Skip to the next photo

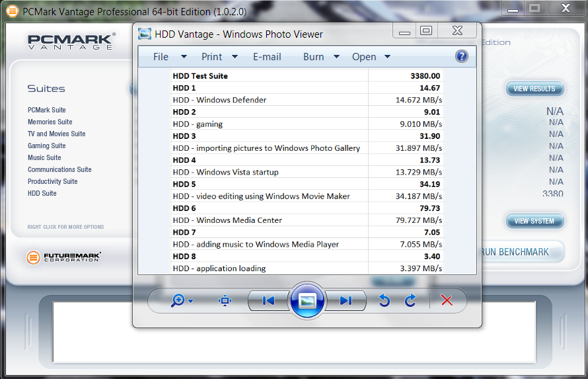[x=346, y=301]
